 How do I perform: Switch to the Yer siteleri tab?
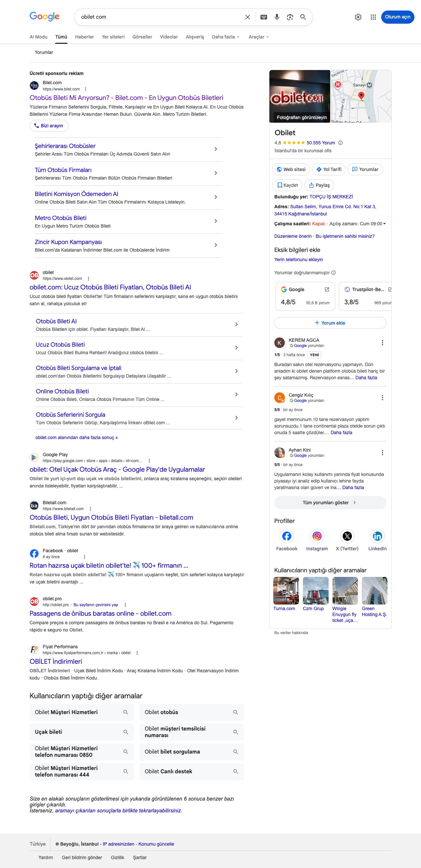tap(113, 37)
